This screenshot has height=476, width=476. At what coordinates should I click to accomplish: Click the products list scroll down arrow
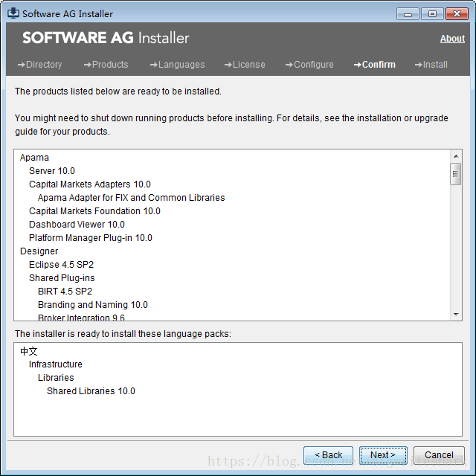456,314
